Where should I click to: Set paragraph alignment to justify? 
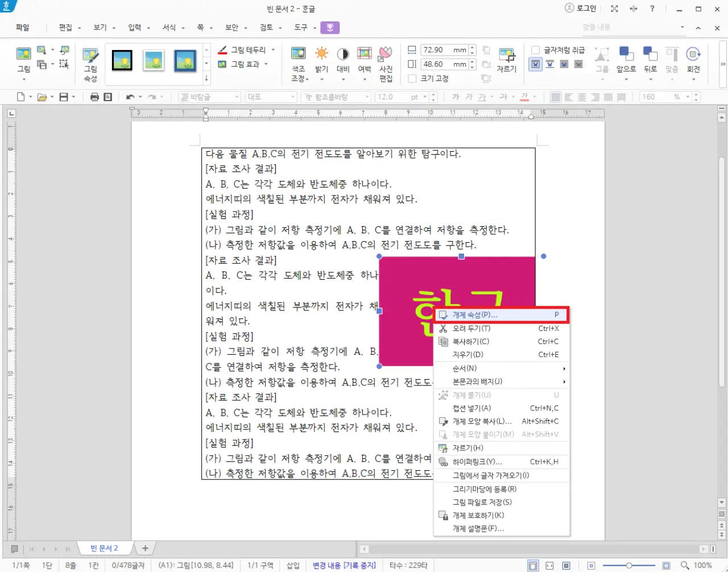coord(556,97)
